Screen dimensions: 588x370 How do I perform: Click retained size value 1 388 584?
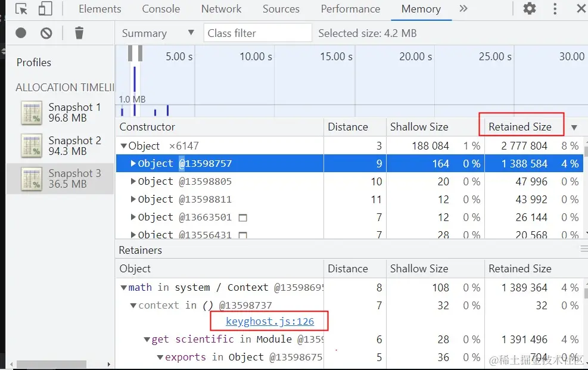pyautogui.click(x=524, y=164)
